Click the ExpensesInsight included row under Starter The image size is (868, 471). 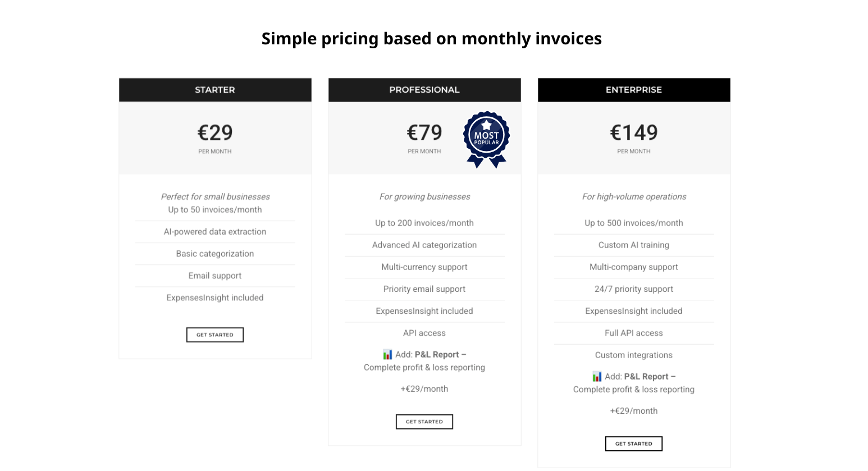215,298
